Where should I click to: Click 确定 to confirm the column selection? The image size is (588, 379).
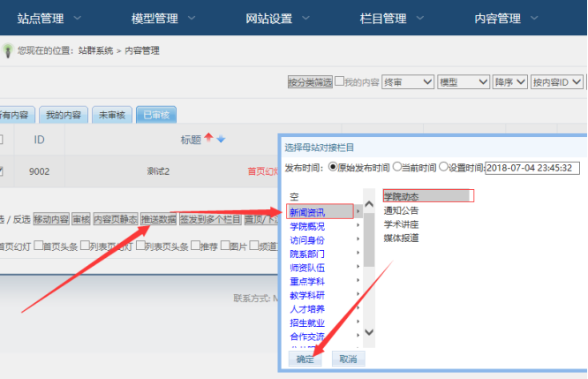pos(305,360)
